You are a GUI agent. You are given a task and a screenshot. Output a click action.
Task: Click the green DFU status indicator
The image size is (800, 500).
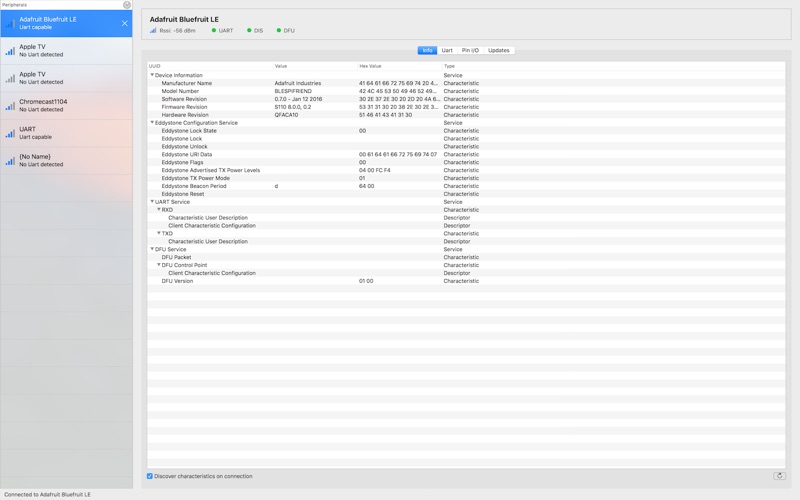[279, 31]
